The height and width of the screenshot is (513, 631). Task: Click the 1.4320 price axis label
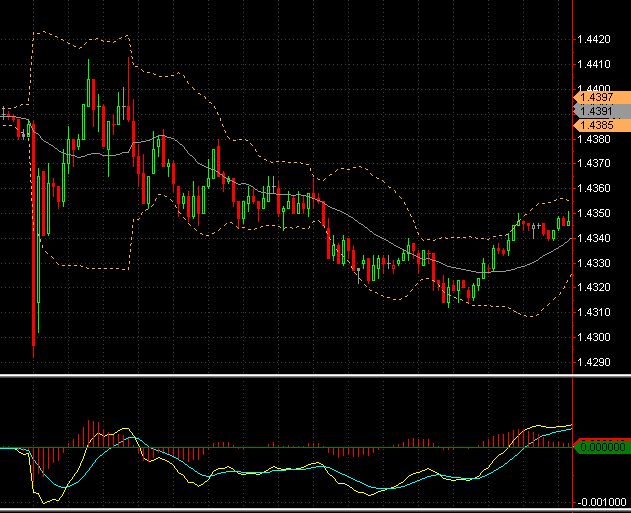point(594,287)
